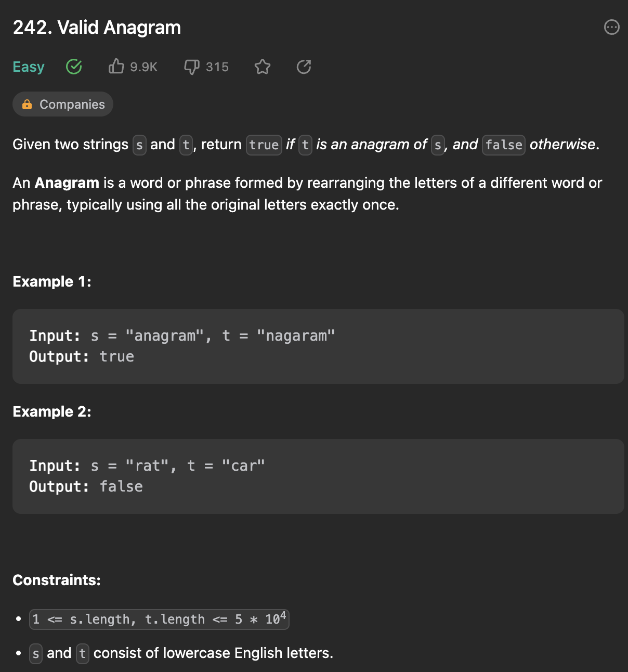The image size is (628, 672).
Task: Click the orange lock icon on Companies
Action: click(27, 104)
